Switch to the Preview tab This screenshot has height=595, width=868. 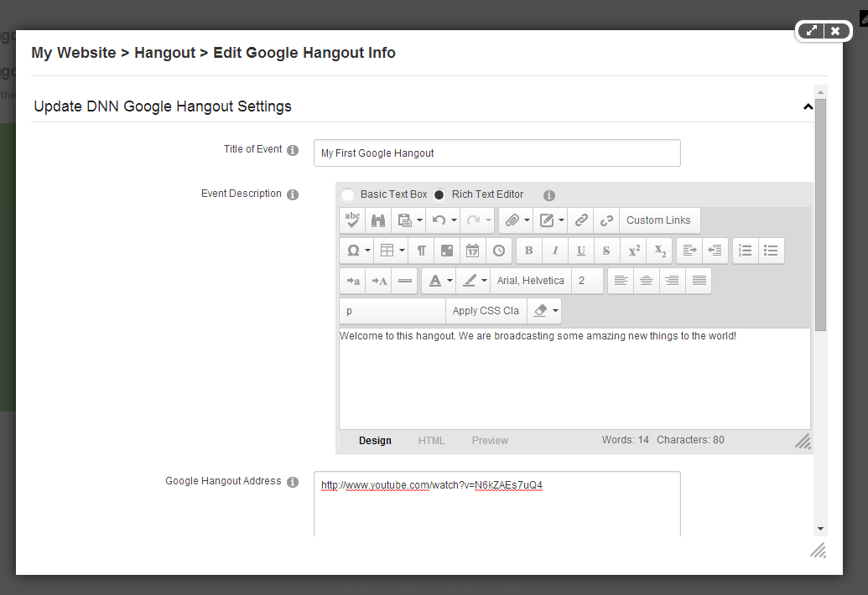click(490, 441)
